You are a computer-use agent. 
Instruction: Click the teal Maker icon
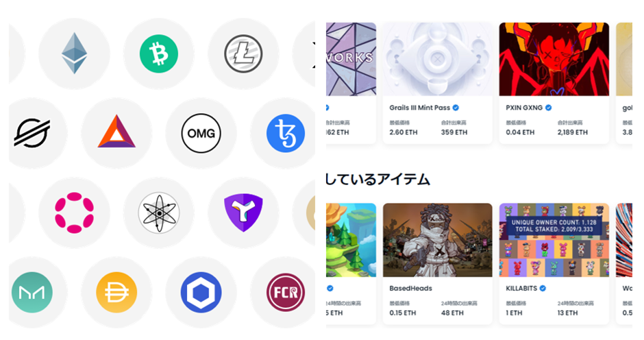[x=32, y=292]
